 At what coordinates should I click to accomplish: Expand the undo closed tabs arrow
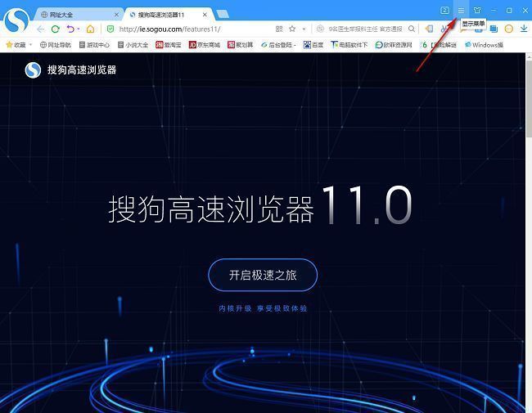click(x=79, y=29)
